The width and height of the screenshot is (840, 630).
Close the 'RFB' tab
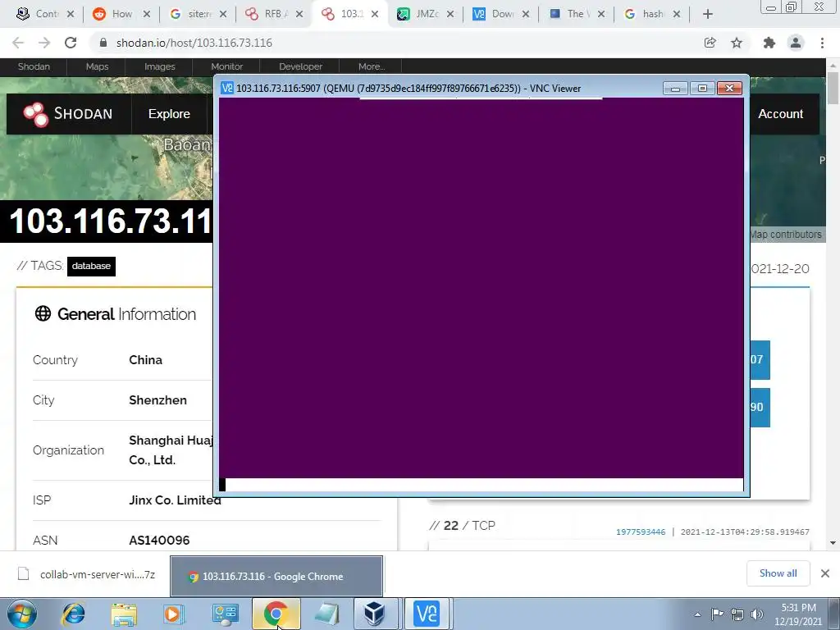[299, 15]
